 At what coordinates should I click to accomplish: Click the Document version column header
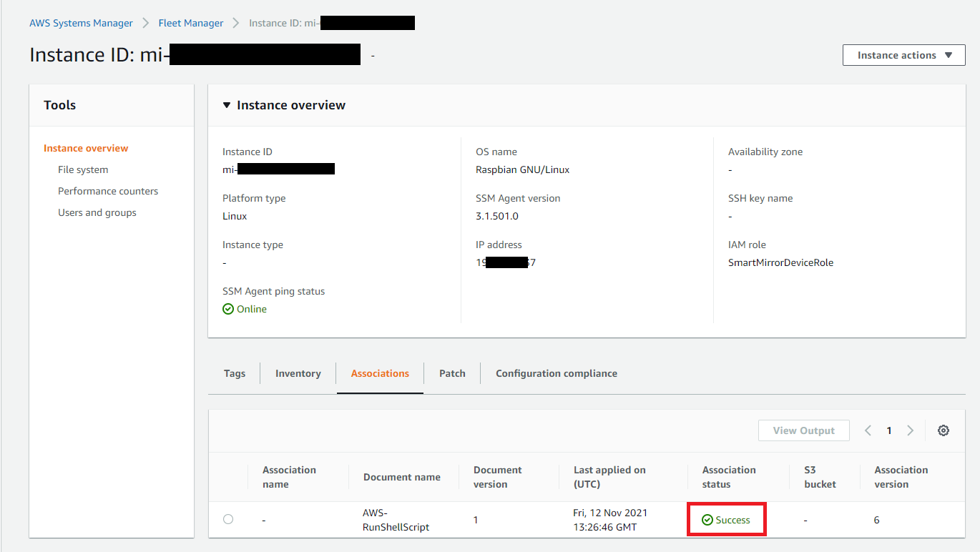(498, 477)
